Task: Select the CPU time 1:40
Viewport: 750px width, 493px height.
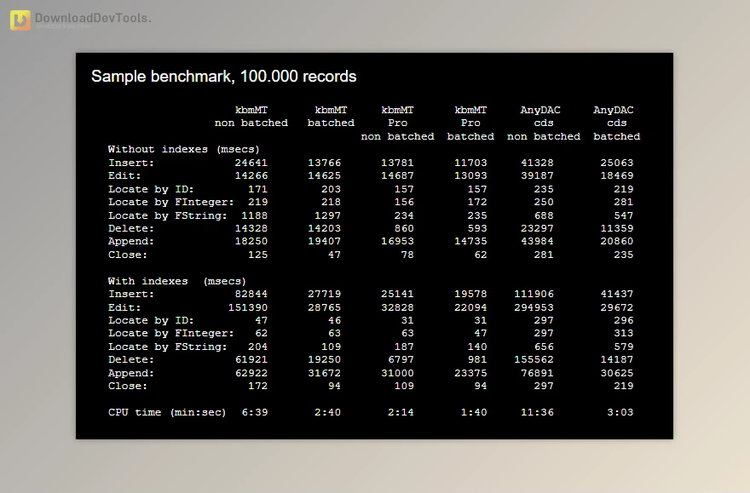Action: coord(474,412)
